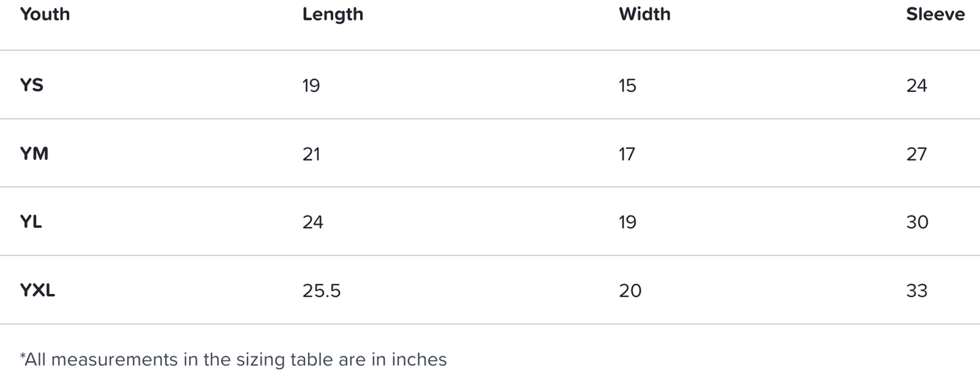
Task: Click the YS length value 19
Action: click(x=311, y=85)
